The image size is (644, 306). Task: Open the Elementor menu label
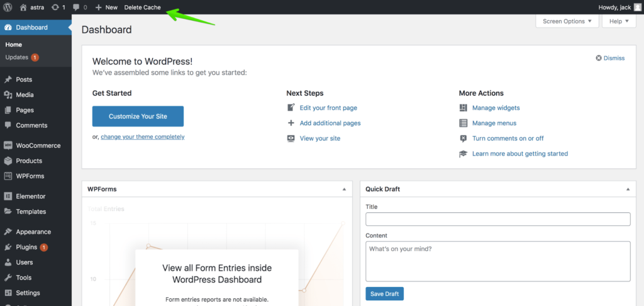click(31, 196)
